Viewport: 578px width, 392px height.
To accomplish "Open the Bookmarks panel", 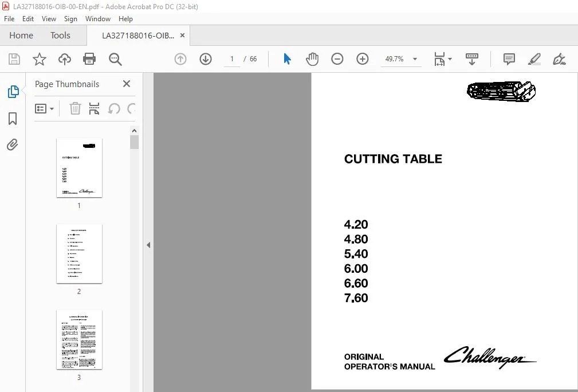I will pyautogui.click(x=13, y=119).
